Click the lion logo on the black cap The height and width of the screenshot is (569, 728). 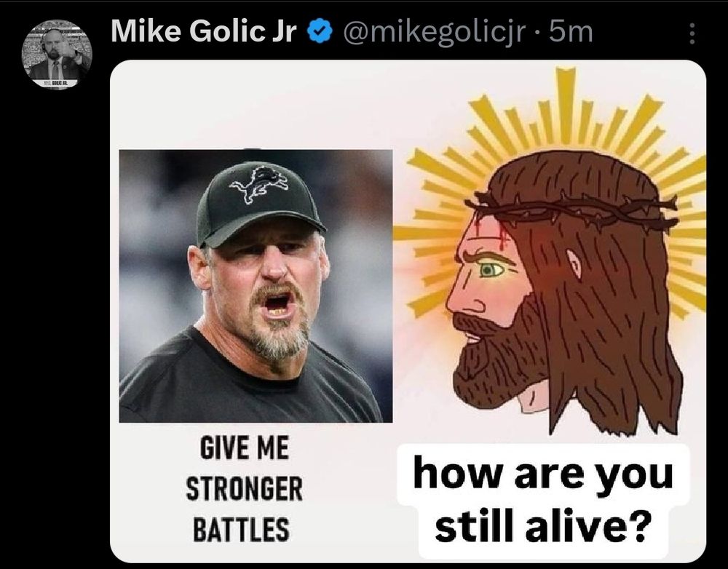(259, 186)
